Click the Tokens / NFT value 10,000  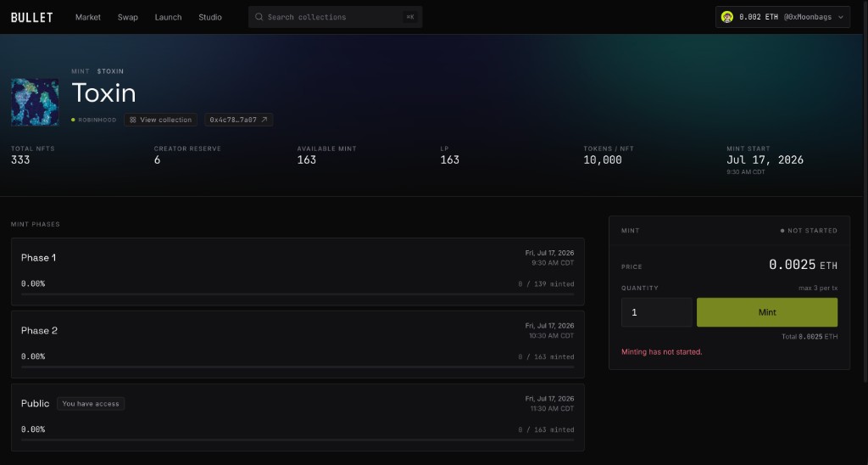point(603,160)
